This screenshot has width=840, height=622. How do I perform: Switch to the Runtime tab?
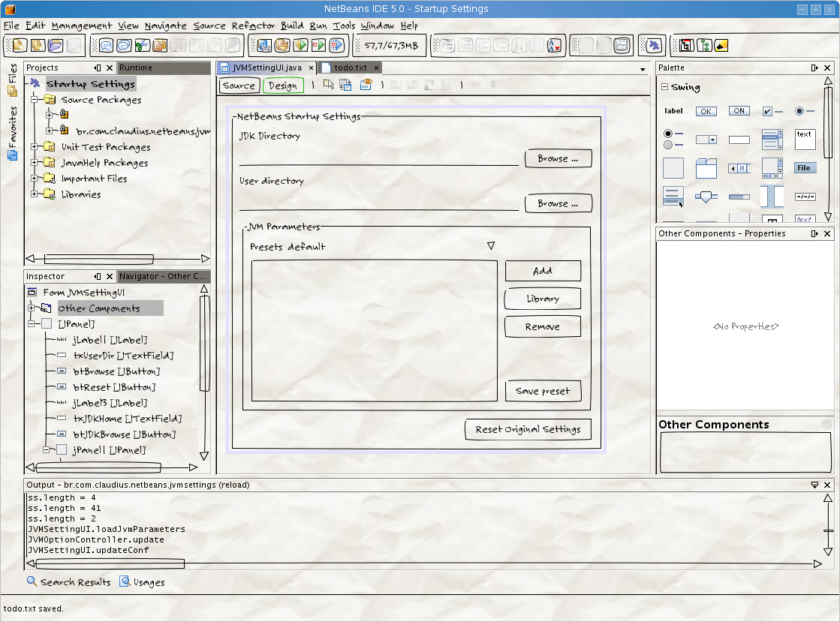pos(164,68)
